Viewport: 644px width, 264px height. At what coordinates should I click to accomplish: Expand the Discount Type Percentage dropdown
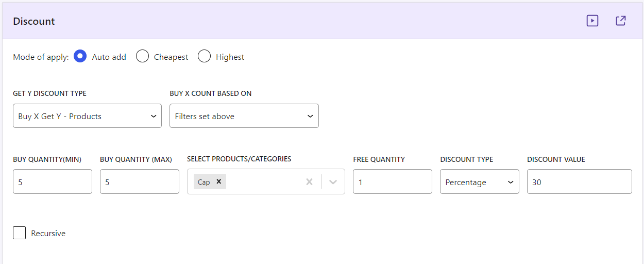tap(479, 182)
